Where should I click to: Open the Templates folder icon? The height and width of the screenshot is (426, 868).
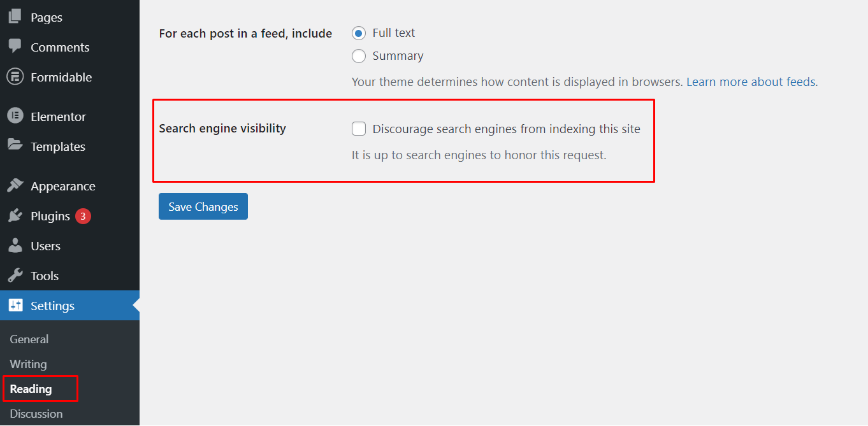pyautogui.click(x=14, y=146)
